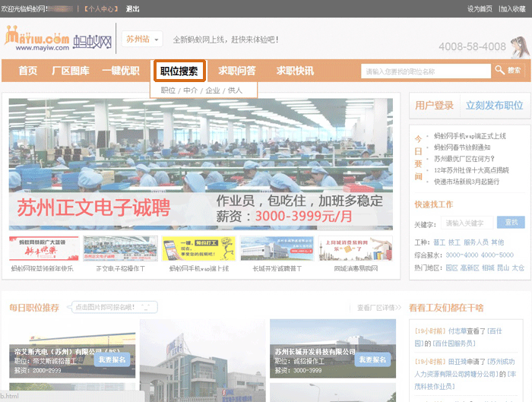Open the 职位搜索 navigation tab
Screen dimensions: 532x402
(179, 71)
